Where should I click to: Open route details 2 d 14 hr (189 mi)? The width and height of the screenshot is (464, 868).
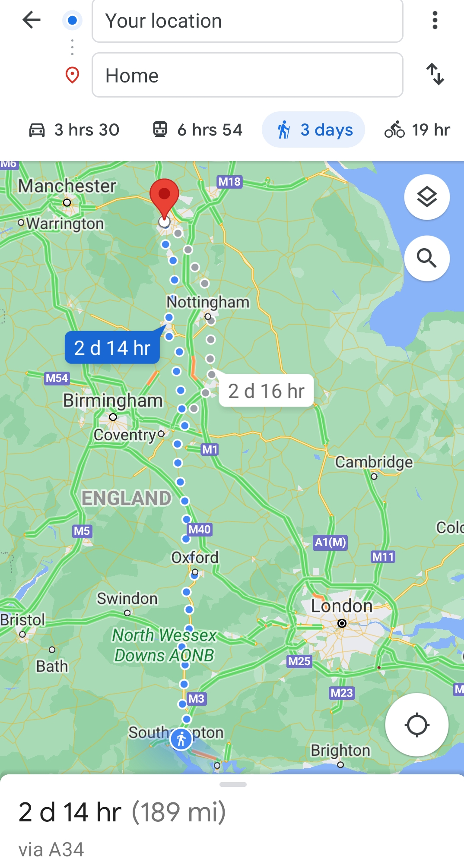(x=122, y=812)
